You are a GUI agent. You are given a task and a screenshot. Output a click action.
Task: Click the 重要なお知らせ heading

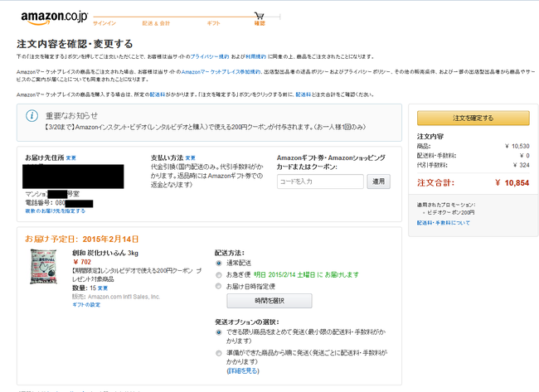(x=72, y=116)
